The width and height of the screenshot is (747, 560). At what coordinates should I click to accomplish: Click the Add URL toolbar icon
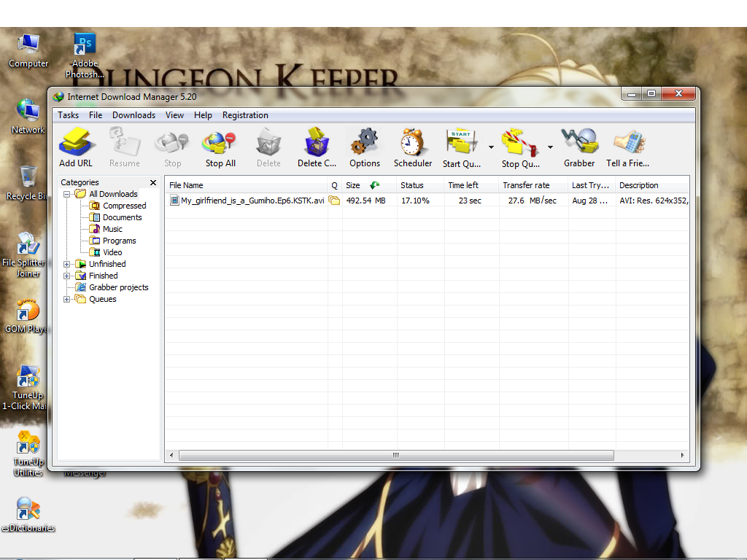point(76,142)
